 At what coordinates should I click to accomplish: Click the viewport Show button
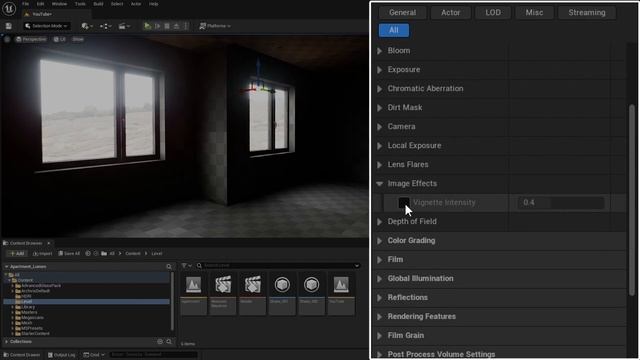pos(78,39)
